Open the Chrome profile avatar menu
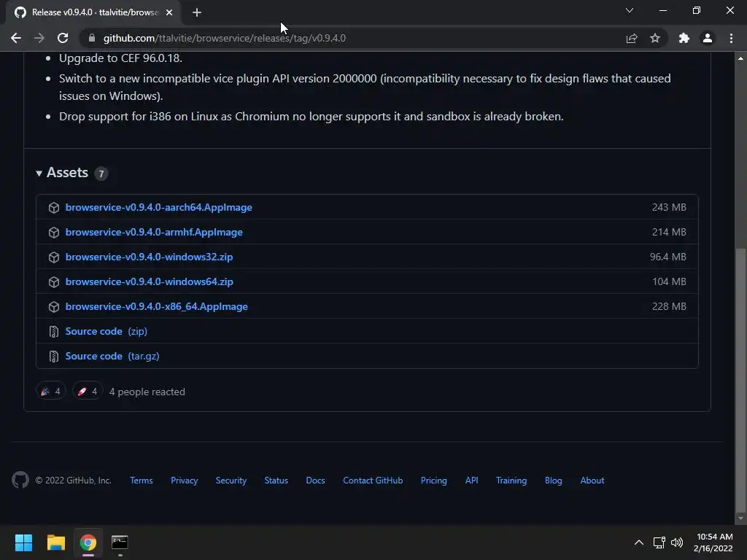The image size is (747, 560). click(708, 38)
